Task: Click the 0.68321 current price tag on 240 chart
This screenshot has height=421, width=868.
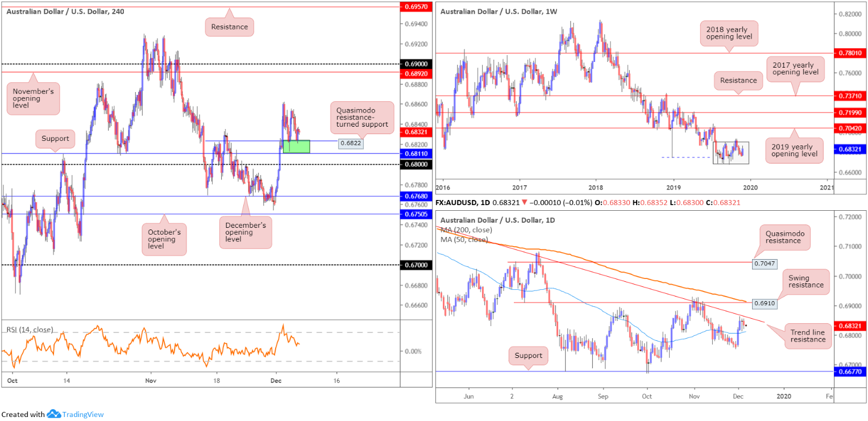Action: pos(416,132)
